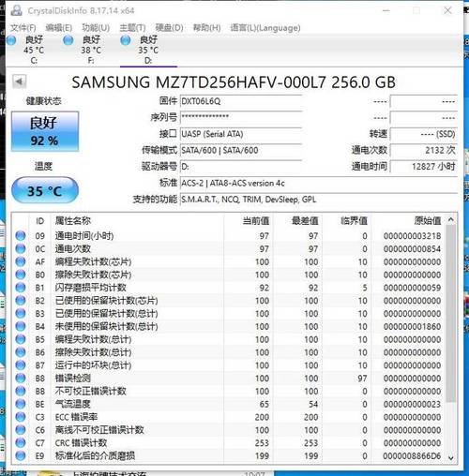Screen dimensions: 469x476
Task: Click the attribute list scroll down arrow
Action: (451, 457)
